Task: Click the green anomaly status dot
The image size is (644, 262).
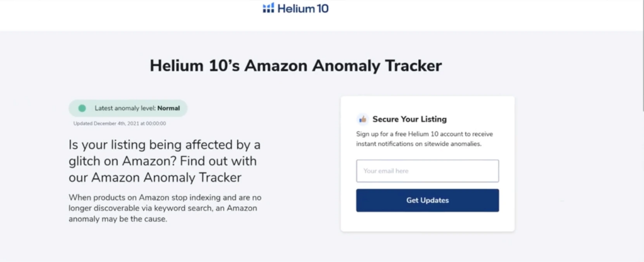Action: (82, 108)
